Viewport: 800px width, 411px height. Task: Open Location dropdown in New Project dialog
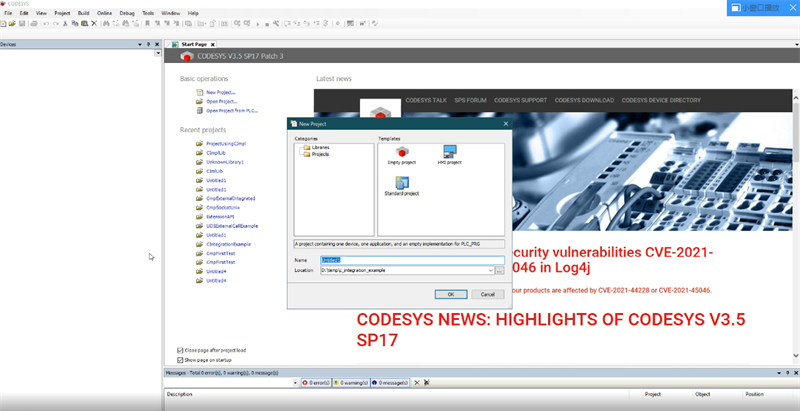pyautogui.click(x=491, y=270)
